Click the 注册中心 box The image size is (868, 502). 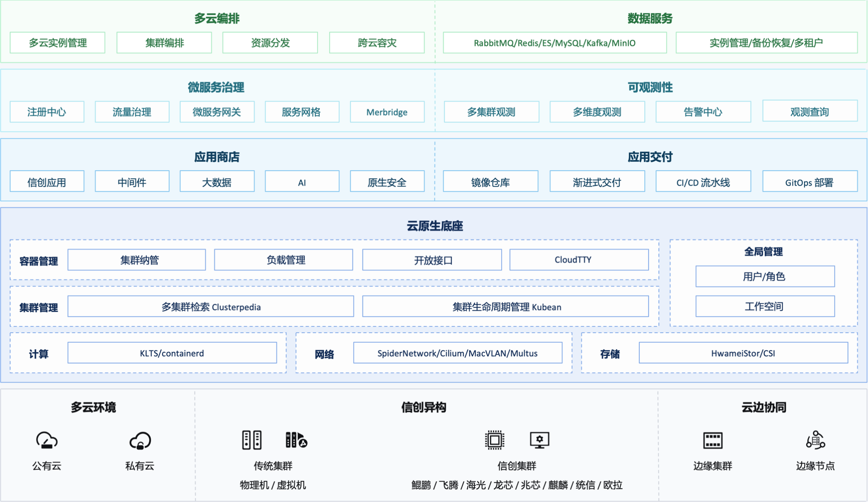tap(47, 112)
